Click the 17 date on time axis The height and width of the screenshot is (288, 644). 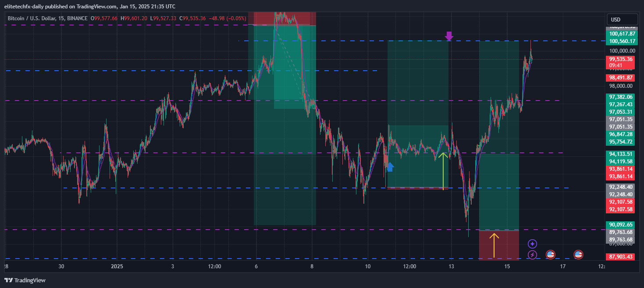click(563, 266)
